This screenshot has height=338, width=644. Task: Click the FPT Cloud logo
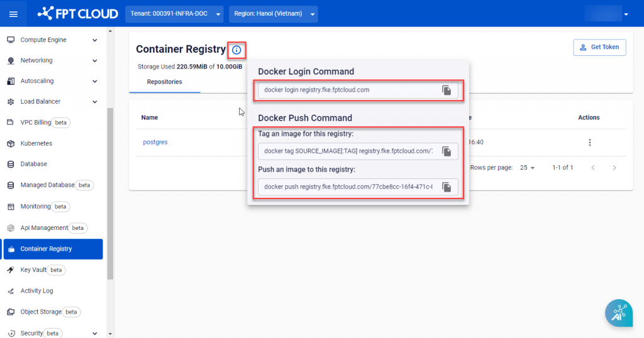[x=77, y=14]
